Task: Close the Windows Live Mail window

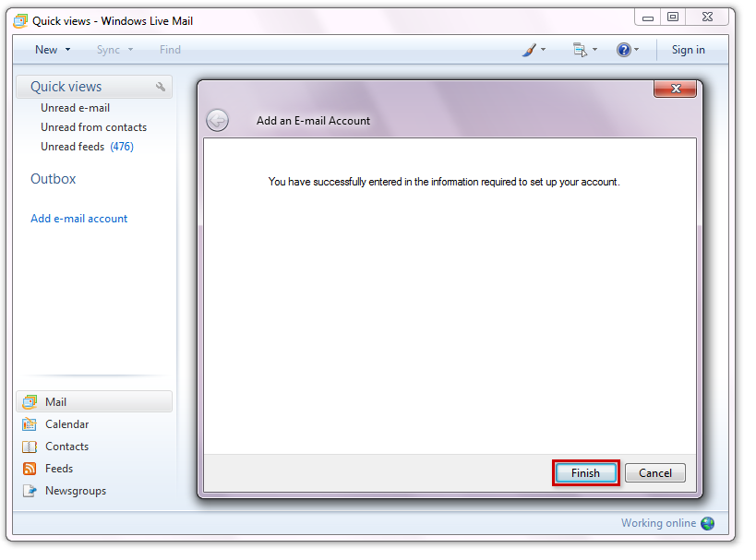Action: (x=707, y=18)
